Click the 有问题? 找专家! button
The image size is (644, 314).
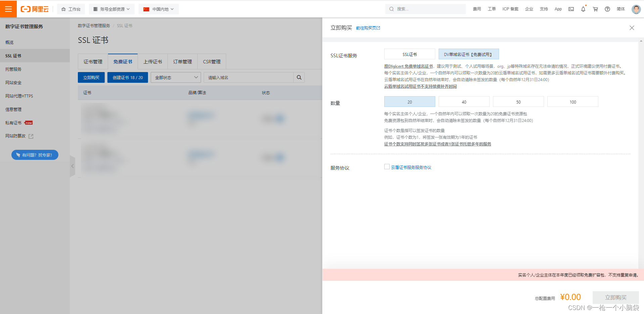pos(35,155)
